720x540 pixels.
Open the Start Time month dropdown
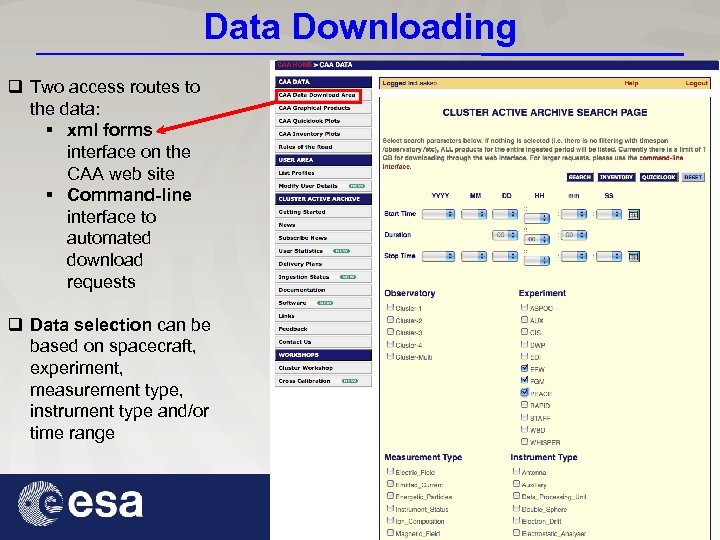point(474,214)
